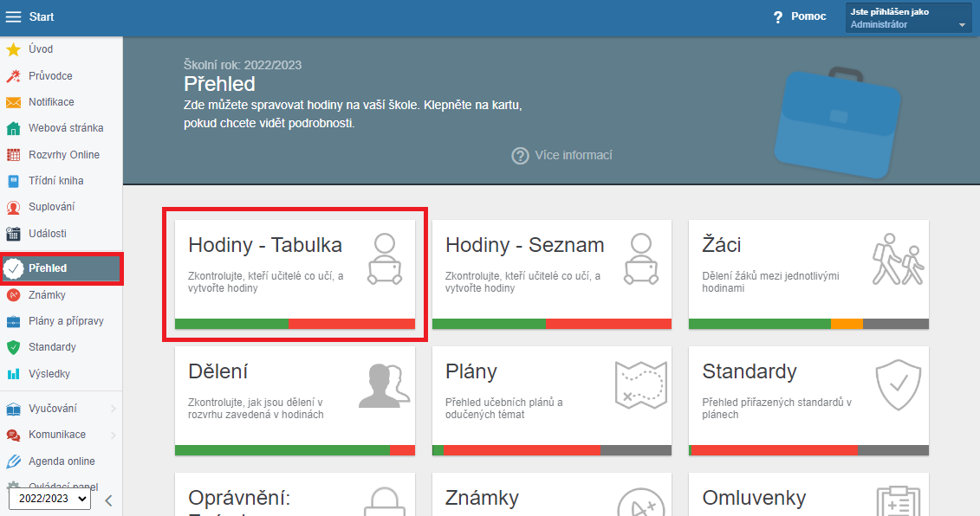Click the grid icon beside Rozvrhy Online
This screenshot has height=516, width=980.
pos(13,155)
